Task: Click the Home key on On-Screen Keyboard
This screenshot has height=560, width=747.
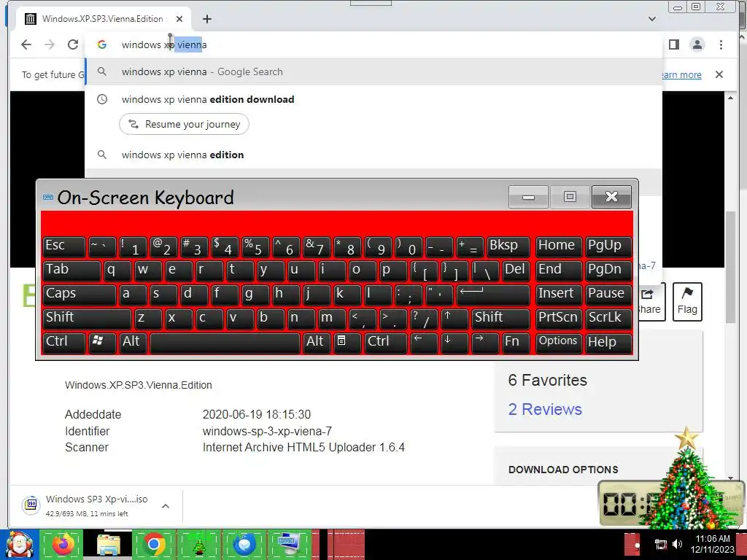Action: click(559, 246)
